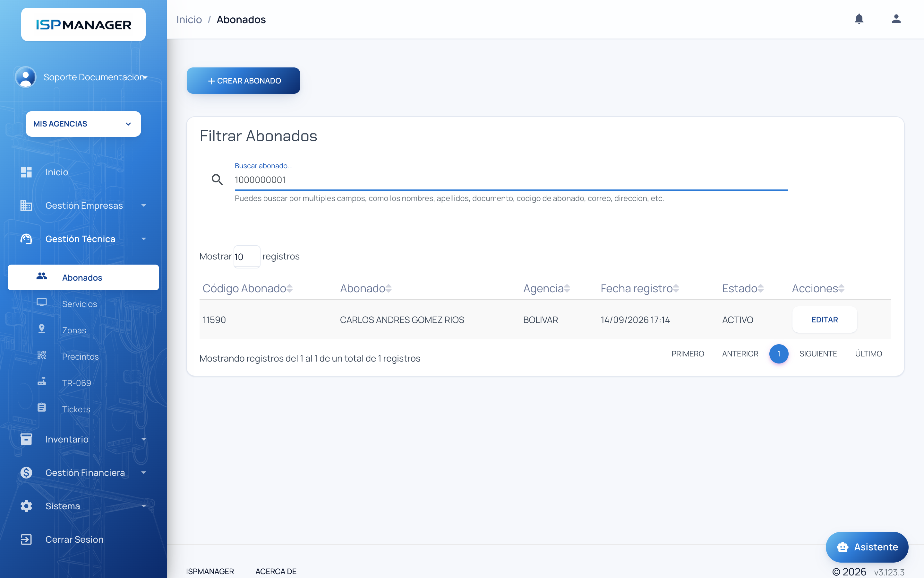
Task: Click the TR-069 router icon
Action: (42, 381)
